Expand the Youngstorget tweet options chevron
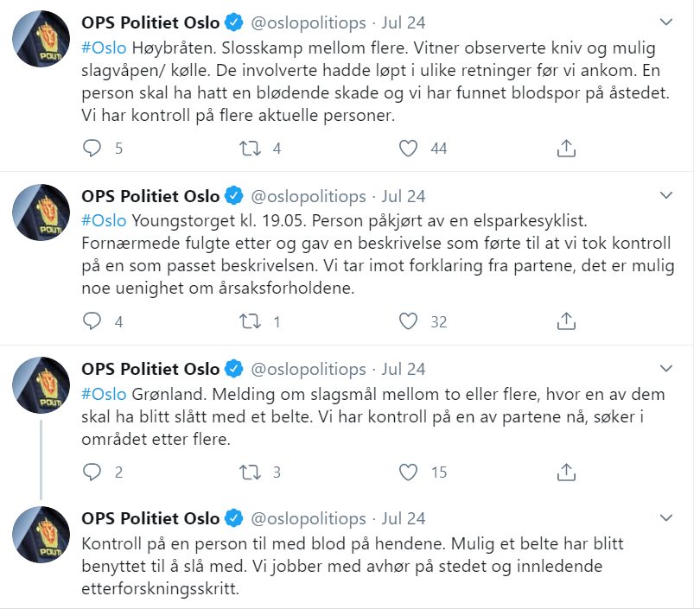The width and height of the screenshot is (700, 609). coord(665,195)
